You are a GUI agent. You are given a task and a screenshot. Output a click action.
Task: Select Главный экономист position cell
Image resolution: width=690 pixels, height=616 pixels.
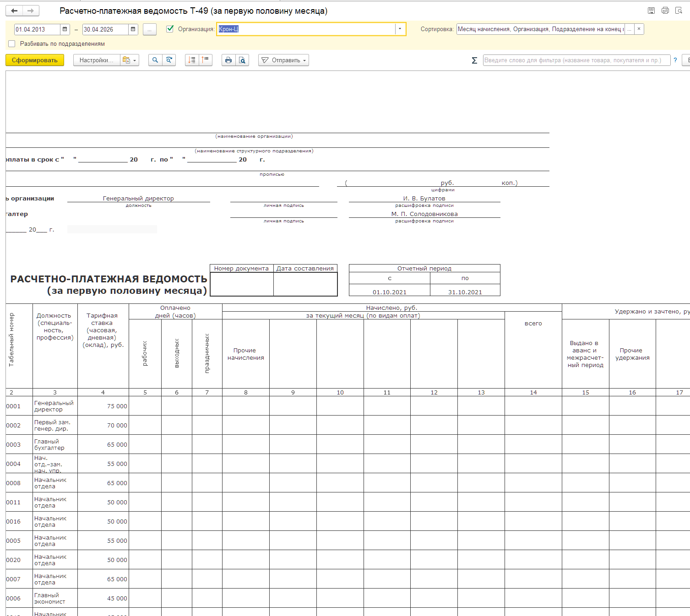click(55, 598)
